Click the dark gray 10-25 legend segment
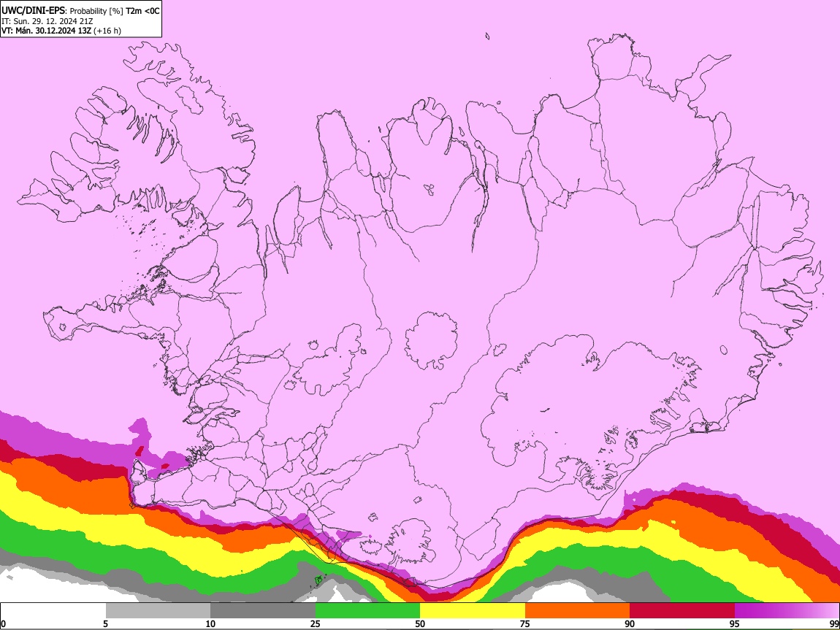Viewport: 840px width, 630px height. (x=263, y=611)
